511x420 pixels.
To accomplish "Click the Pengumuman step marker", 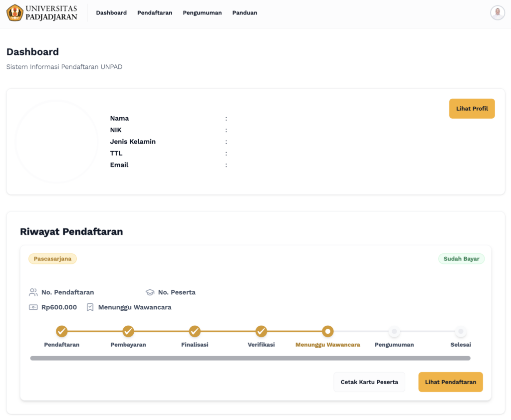I will [394, 331].
